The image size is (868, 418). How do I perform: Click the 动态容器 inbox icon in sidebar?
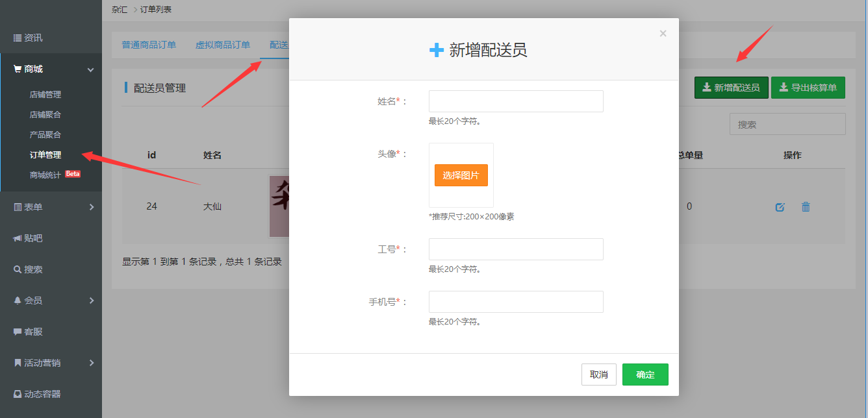pos(18,394)
